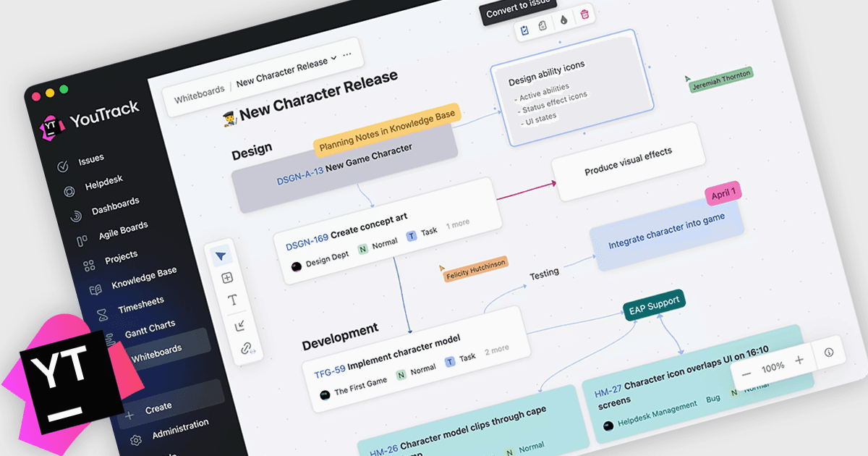Open Agile Boards in the sidebar
868x456 pixels.
tap(113, 234)
